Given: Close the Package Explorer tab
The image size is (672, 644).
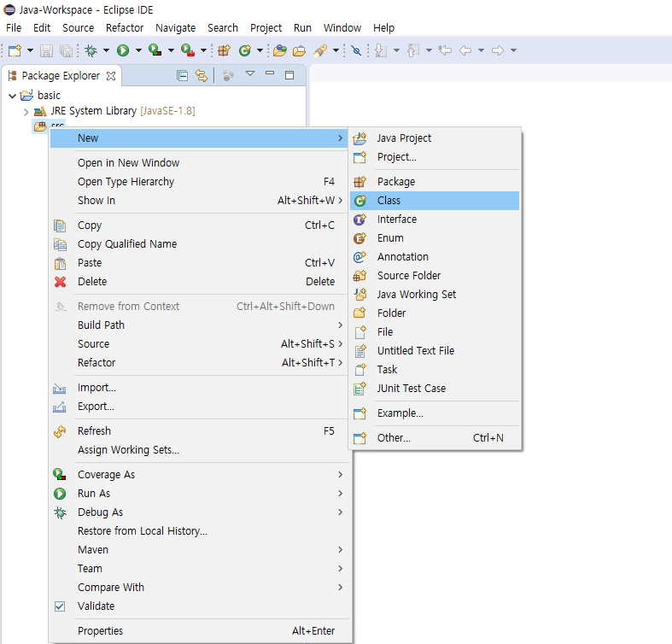Looking at the screenshot, I should pos(111,76).
